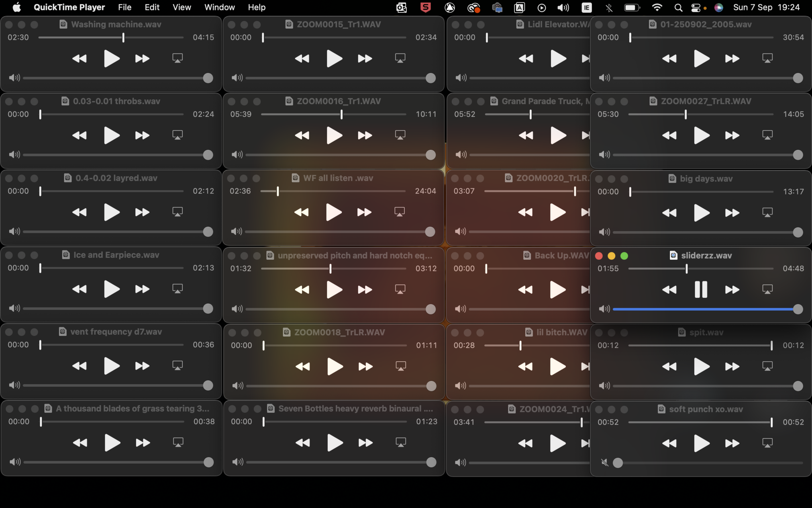Play the Washing machine.wav file
812x508 pixels.
111,59
